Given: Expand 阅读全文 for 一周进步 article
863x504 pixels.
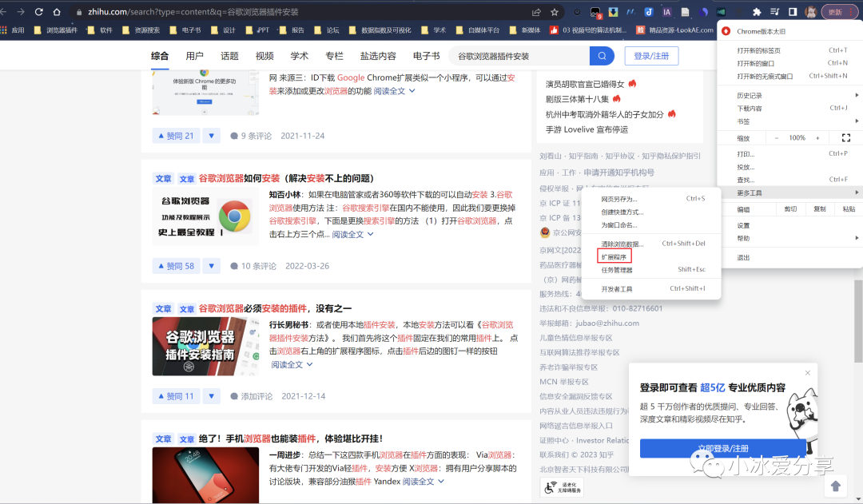Looking at the screenshot, I should coord(424,482).
